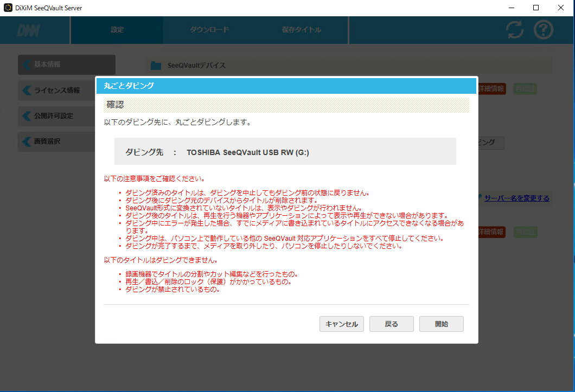The height and width of the screenshot is (392, 575).
Task: Follow the サーバー名を変更する link
Action: [x=516, y=198]
